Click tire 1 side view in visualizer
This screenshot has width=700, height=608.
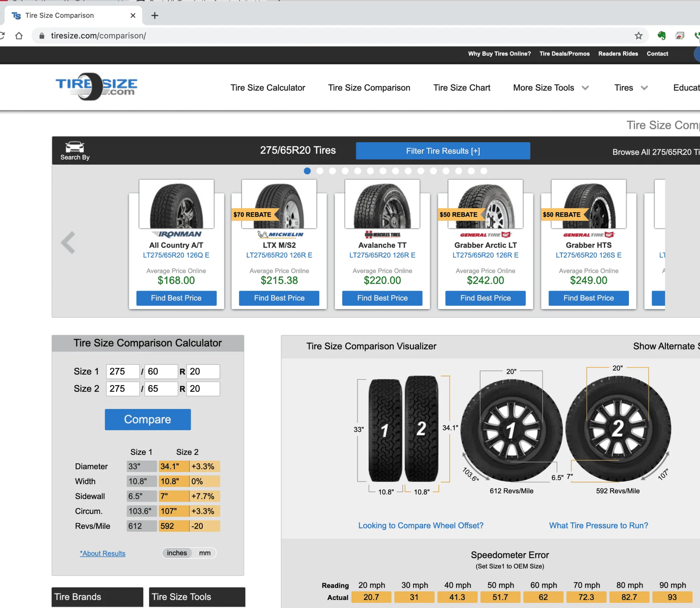[x=511, y=430]
